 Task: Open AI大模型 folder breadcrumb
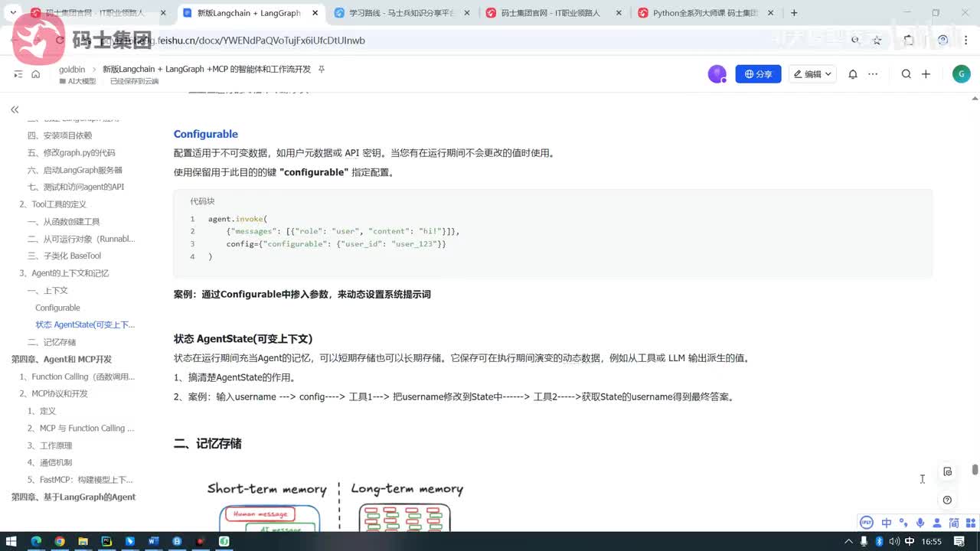pyautogui.click(x=77, y=81)
